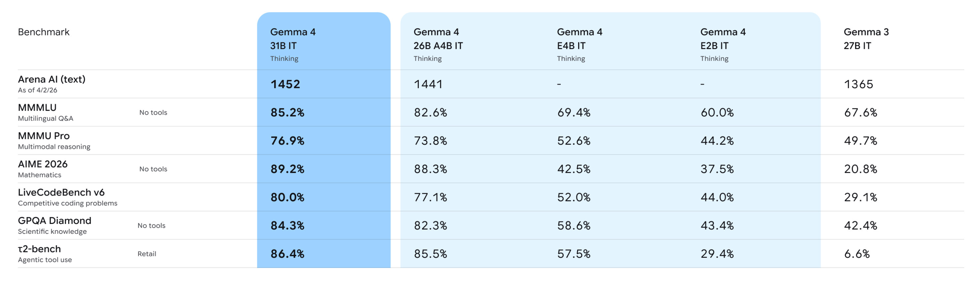Click the Gemma 4 E2B IT header
This screenshot has width=980, height=283.
(723, 39)
